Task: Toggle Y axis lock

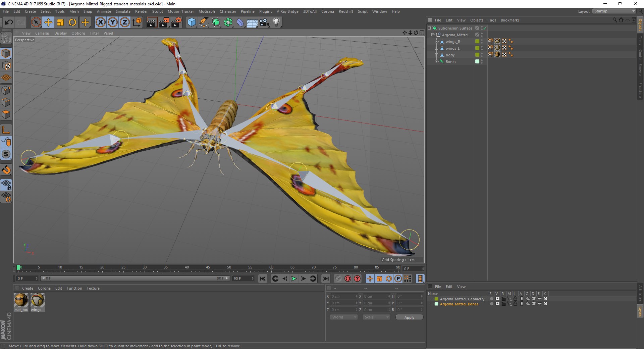Action: [x=112, y=22]
